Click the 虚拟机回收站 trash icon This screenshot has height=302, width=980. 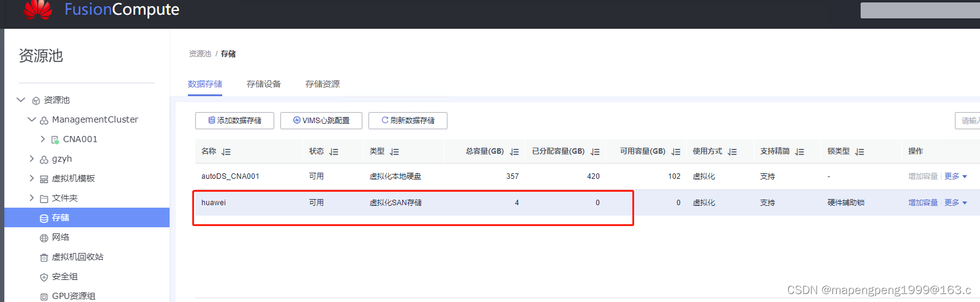[x=44, y=257]
